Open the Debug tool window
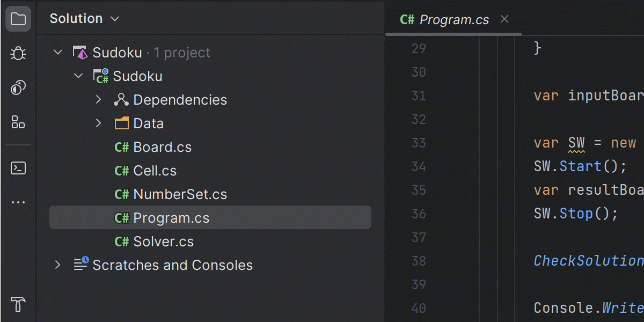 18,53
